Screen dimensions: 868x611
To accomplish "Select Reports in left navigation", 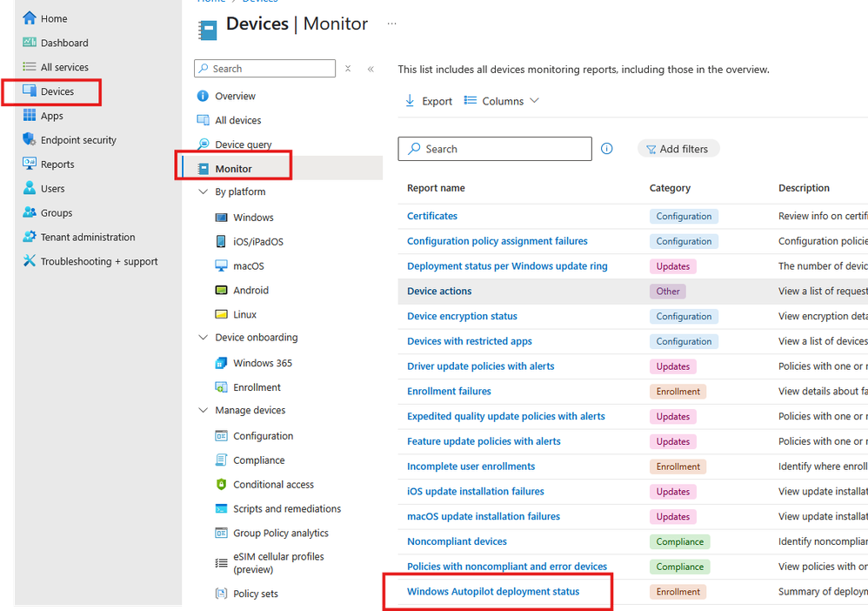I will pyautogui.click(x=57, y=164).
